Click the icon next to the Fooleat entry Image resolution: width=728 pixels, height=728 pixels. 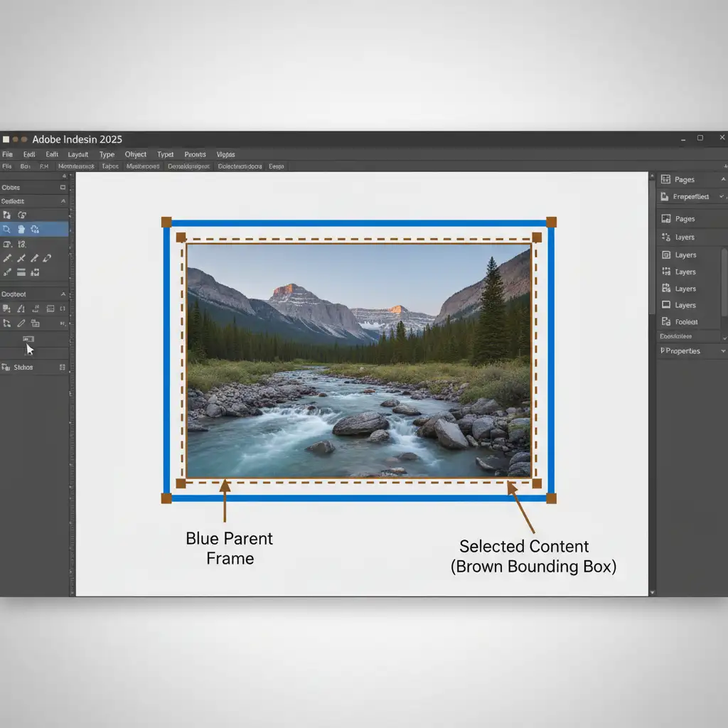pos(666,322)
